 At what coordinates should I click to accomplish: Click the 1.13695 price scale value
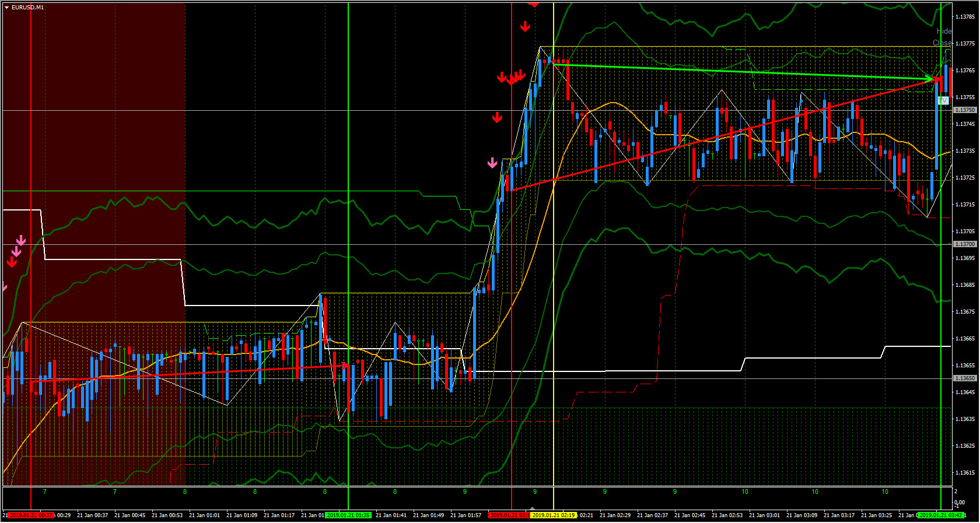coord(965,258)
